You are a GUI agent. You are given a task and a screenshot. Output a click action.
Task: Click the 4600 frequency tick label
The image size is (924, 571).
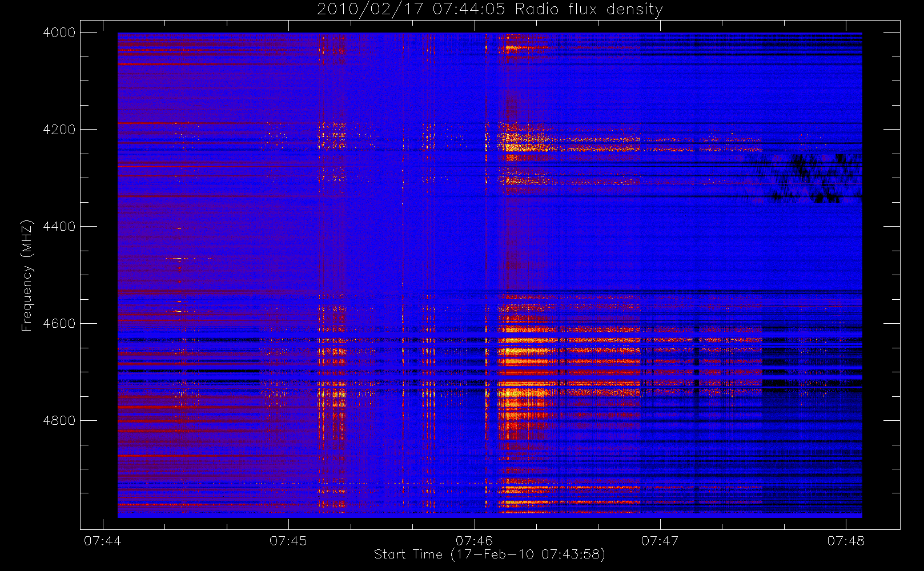point(59,324)
